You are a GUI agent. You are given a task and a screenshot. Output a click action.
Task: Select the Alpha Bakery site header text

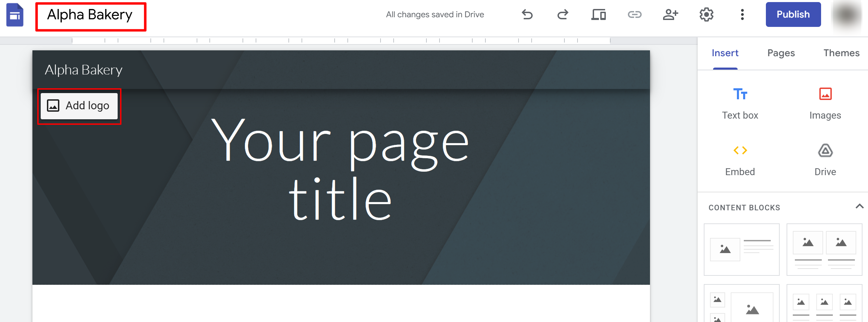[83, 70]
